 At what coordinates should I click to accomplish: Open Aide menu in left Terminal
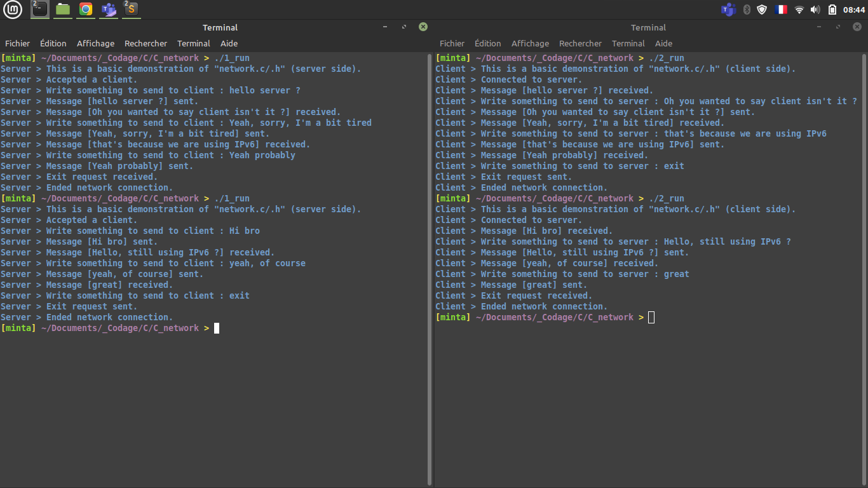coord(229,43)
